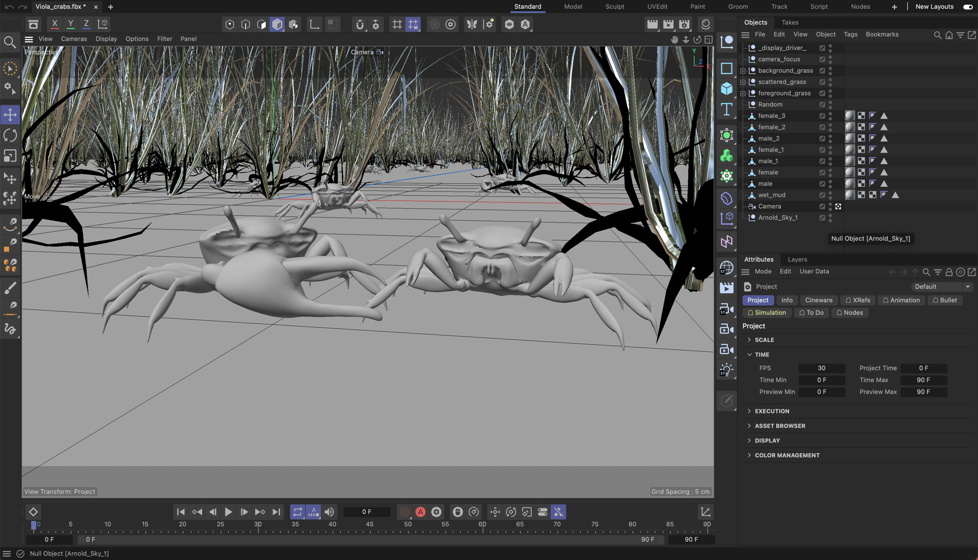Image resolution: width=978 pixels, height=560 pixels.
Task: Toggle the loop playback button
Action: 297,512
